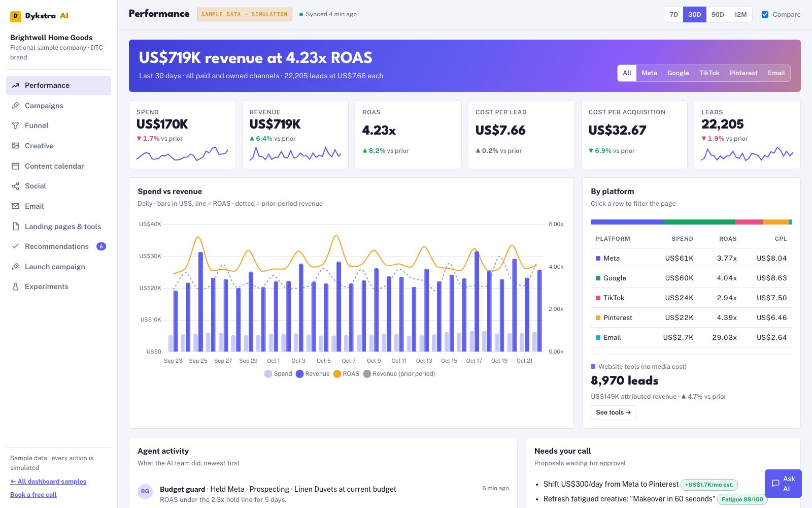Viewport: 812px width, 508px height.
Task: Toggle the Compare checkbox
Action: pos(765,14)
